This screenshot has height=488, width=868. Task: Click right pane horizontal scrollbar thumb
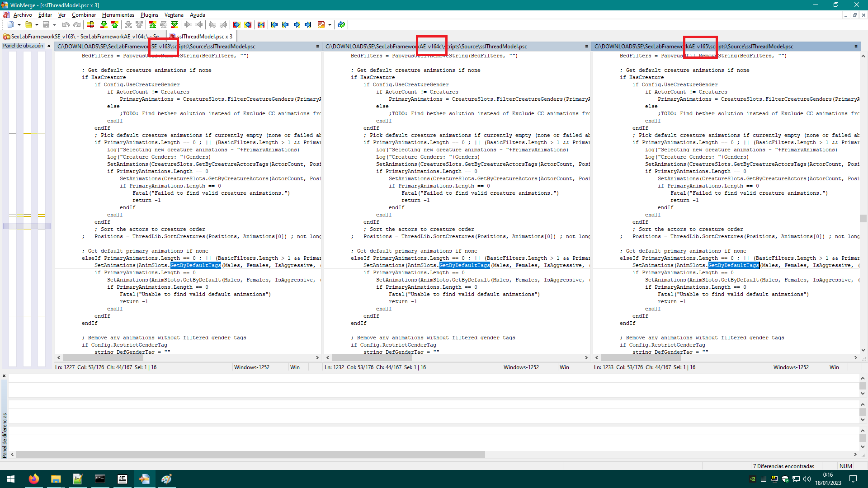pyautogui.click(x=641, y=357)
